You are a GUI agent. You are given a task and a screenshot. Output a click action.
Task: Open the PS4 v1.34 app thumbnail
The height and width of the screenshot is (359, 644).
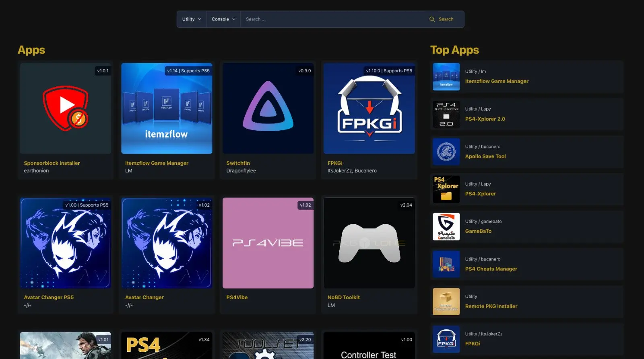(167, 345)
